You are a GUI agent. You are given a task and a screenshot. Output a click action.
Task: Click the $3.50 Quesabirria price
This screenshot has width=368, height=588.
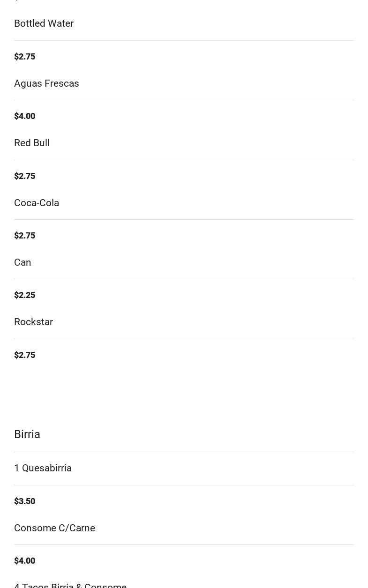click(25, 501)
